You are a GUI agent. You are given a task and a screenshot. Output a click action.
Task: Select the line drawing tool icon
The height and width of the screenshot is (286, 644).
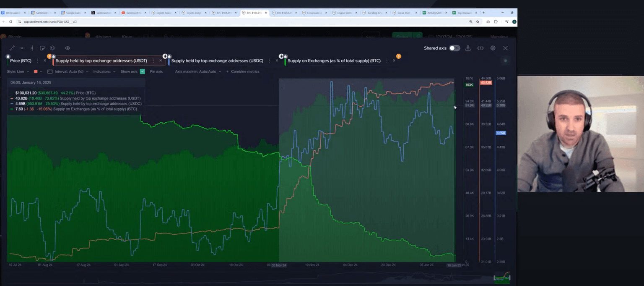[x=12, y=48]
